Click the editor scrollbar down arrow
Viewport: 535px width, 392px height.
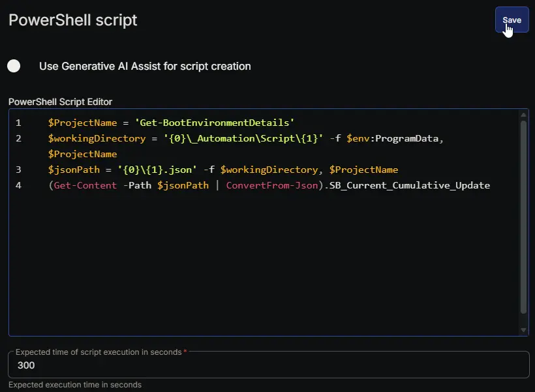coord(523,330)
